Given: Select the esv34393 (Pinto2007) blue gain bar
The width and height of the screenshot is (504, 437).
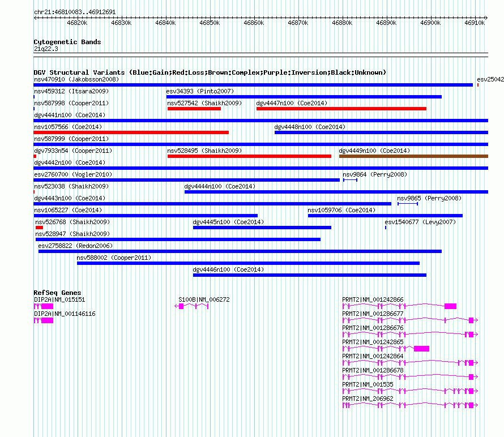Looking at the screenshot, I should (x=304, y=97).
